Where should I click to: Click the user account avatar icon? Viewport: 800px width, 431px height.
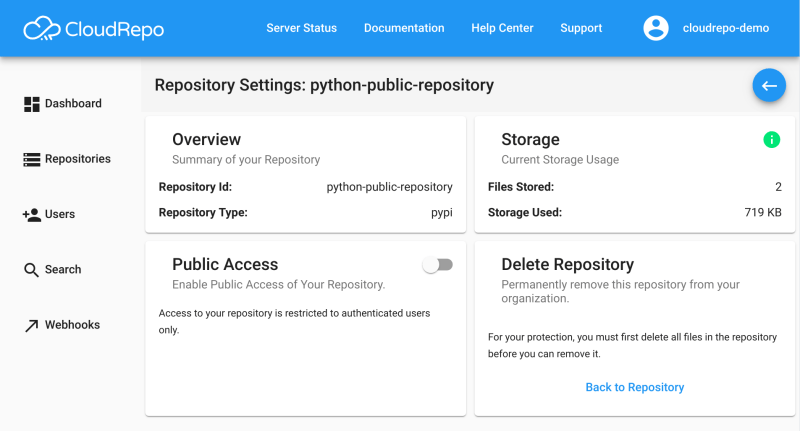tap(656, 28)
